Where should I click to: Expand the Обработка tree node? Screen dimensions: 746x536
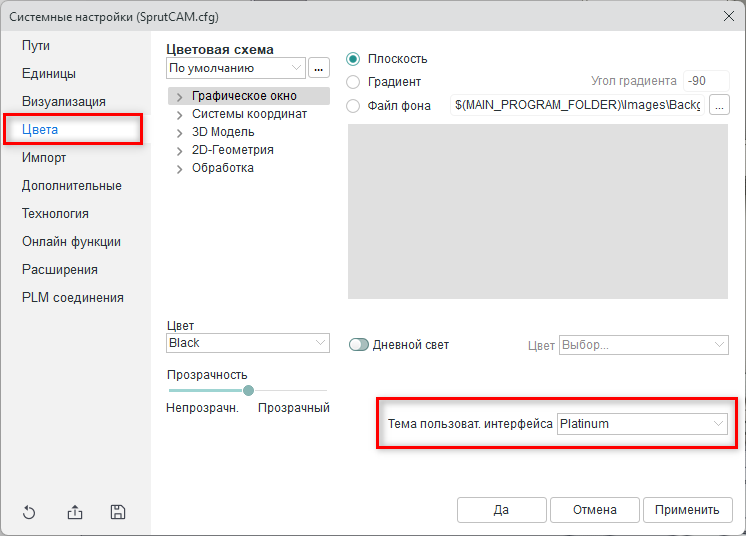click(180, 169)
